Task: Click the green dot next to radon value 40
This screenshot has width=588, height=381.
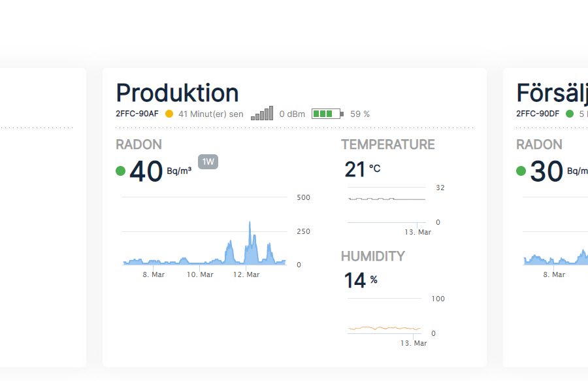Action: coord(120,171)
